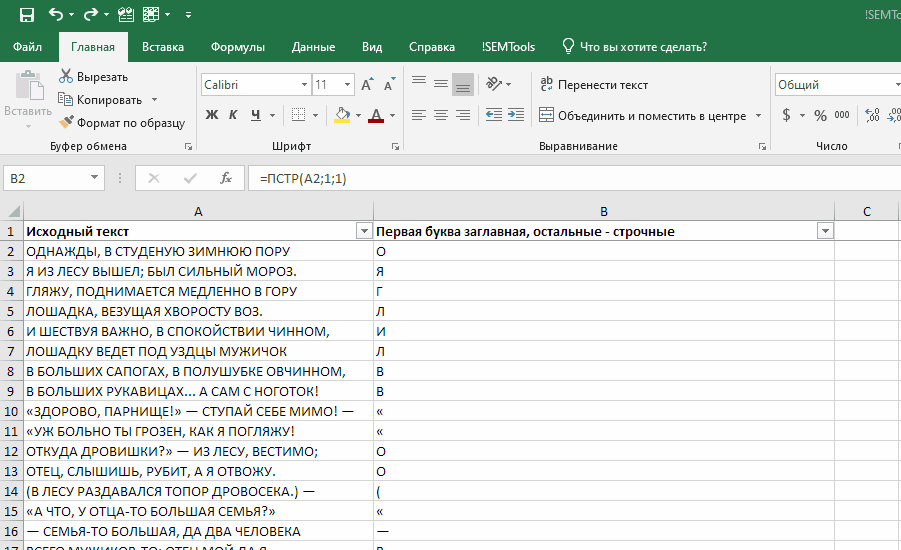The width and height of the screenshot is (901, 550).
Task: Click Перенести текст to wrap text
Action: point(594,84)
